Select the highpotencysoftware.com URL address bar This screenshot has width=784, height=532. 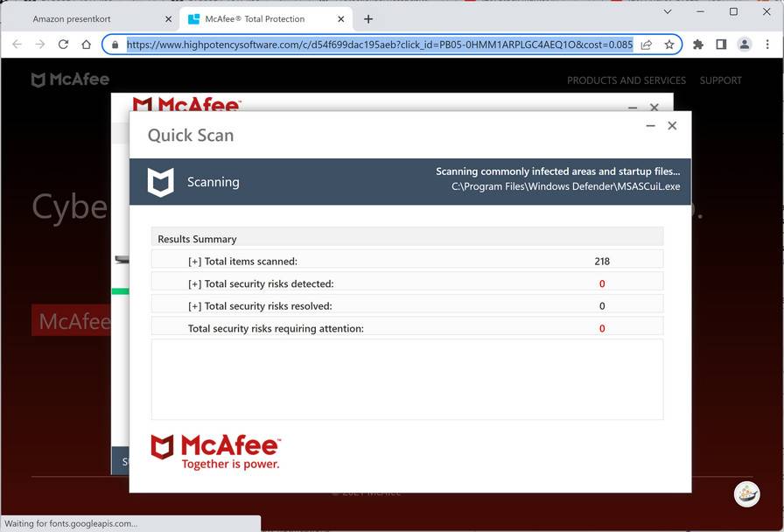(x=380, y=45)
